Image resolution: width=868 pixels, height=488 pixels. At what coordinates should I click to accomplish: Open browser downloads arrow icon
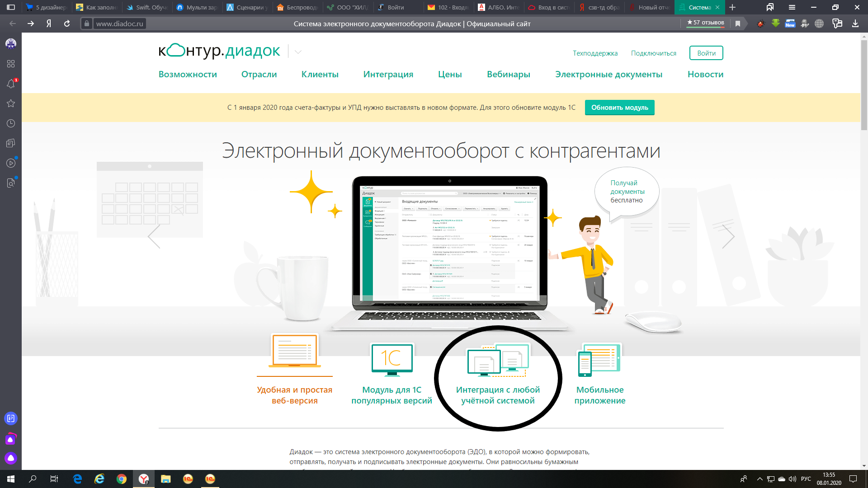[855, 23]
